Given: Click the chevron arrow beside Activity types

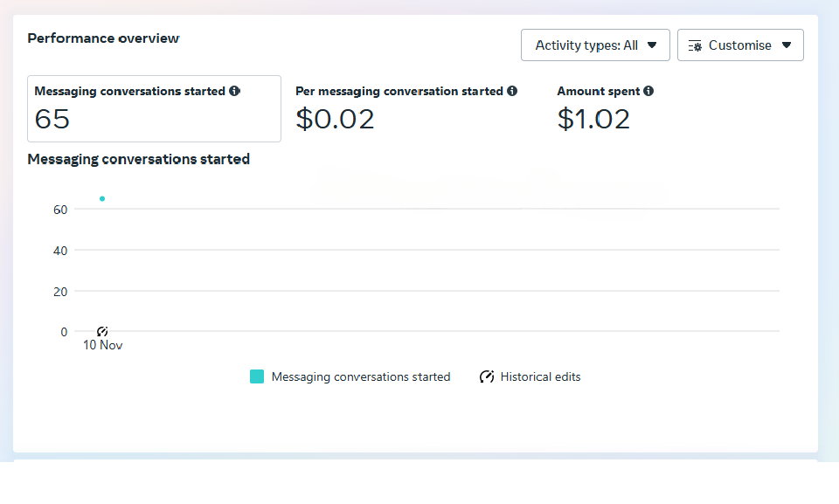Looking at the screenshot, I should click(x=652, y=45).
